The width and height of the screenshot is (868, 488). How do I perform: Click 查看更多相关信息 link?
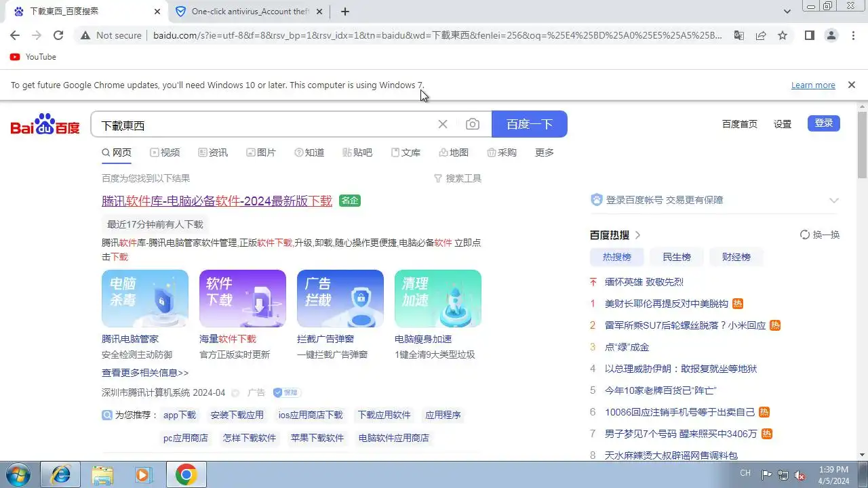pyautogui.click(x=145, y=373)
